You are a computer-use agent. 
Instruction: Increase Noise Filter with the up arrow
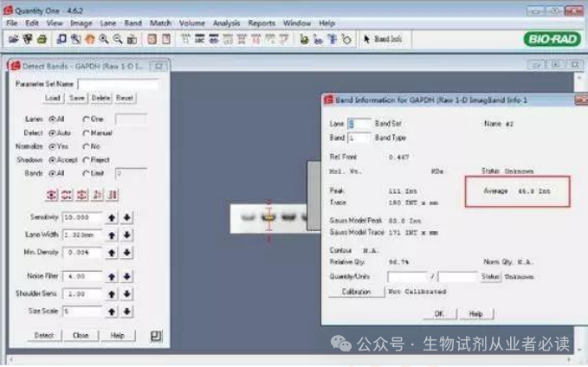pos(112,276)
